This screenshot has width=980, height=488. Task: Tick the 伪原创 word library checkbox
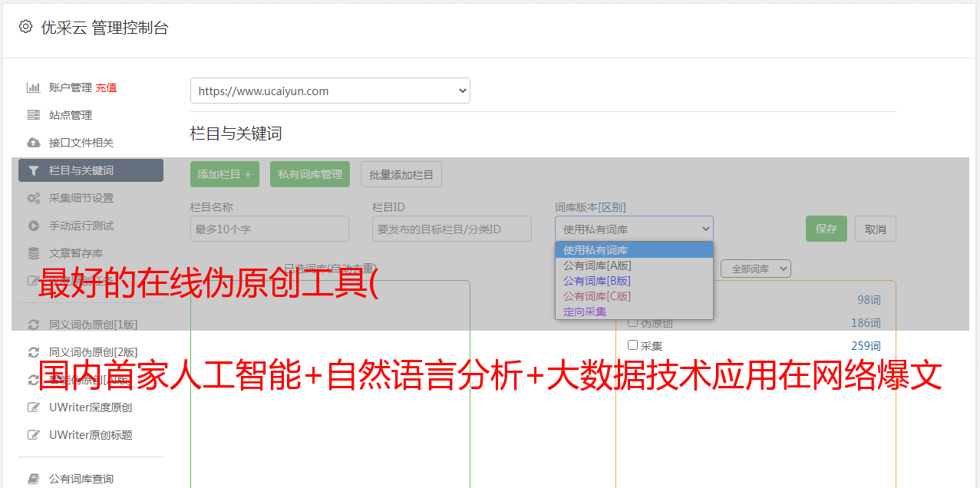pos(633,322)
